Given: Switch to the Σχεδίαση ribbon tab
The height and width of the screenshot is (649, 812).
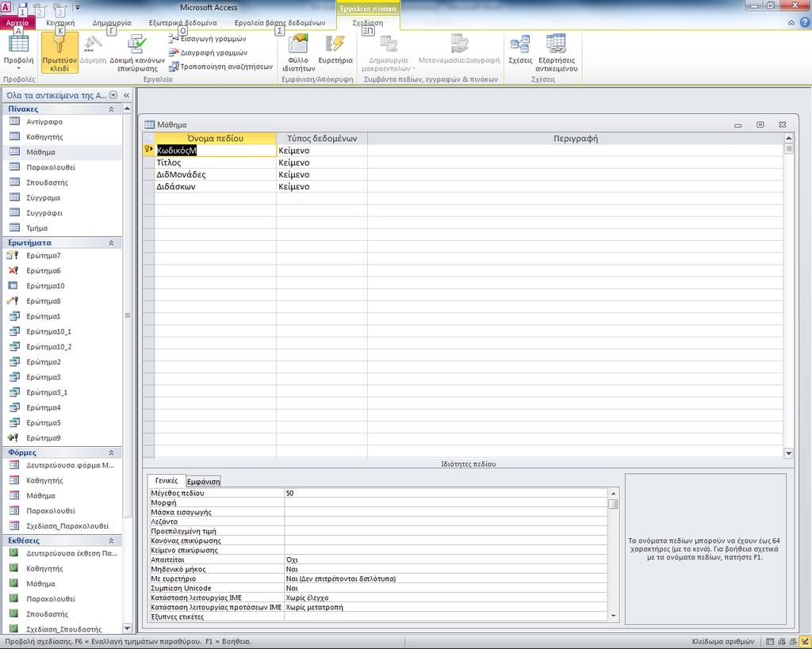Looking at the screenshot, I should pos(368,23).
